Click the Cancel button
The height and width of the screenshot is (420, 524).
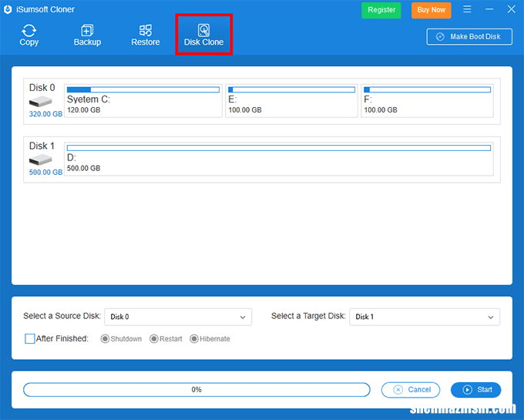click(411, 390)
